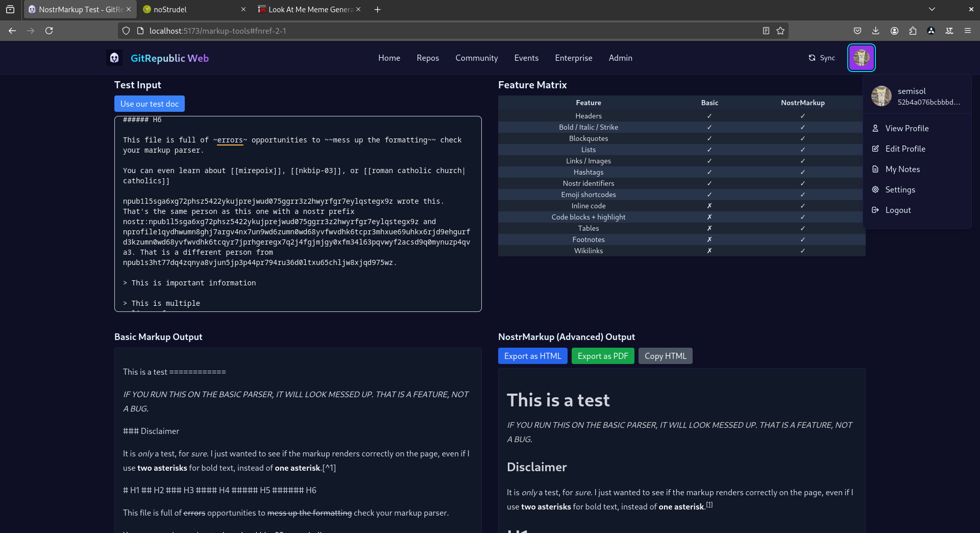
Task: Go back with browser back arrow
Action: (12, 31)
